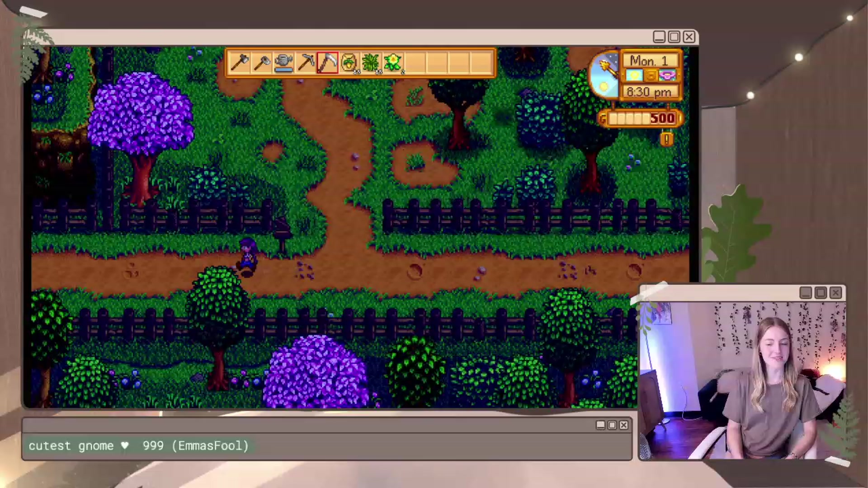Minimize the game window frame

659,37
